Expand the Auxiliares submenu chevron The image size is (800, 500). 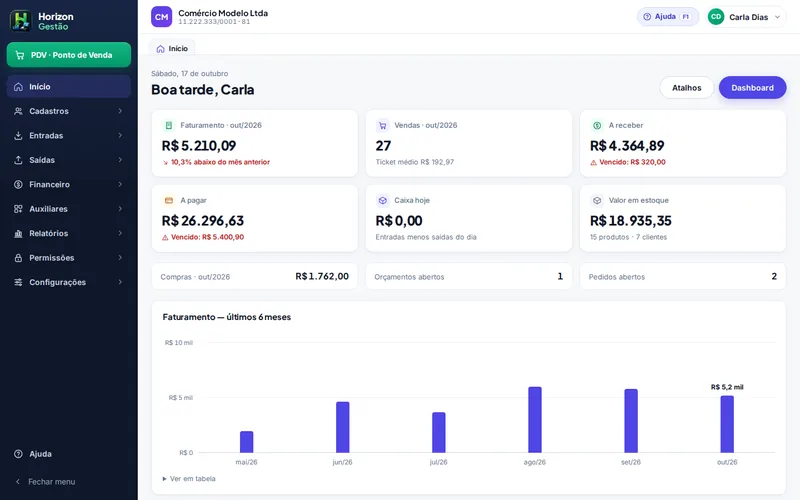(120, 209)
